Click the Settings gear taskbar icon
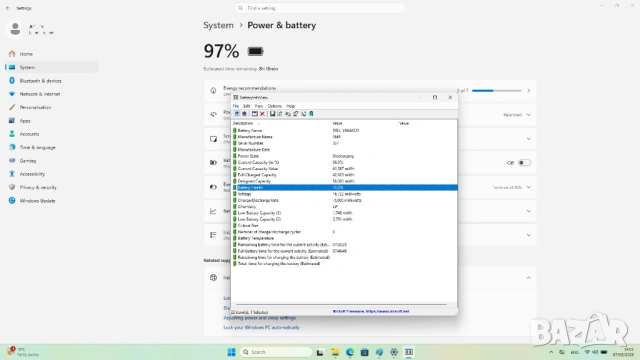This screenshot has height=360, width=640. tap(394, 352)
